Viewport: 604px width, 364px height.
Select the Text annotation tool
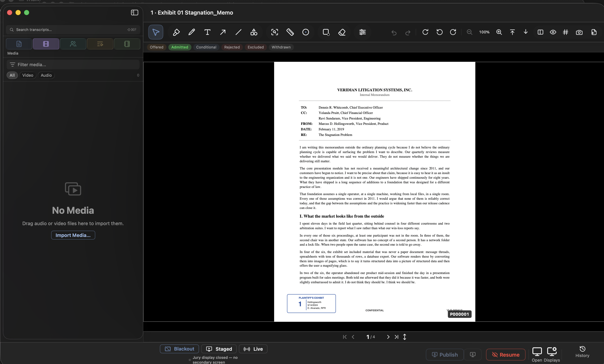(x=207, y=32)
